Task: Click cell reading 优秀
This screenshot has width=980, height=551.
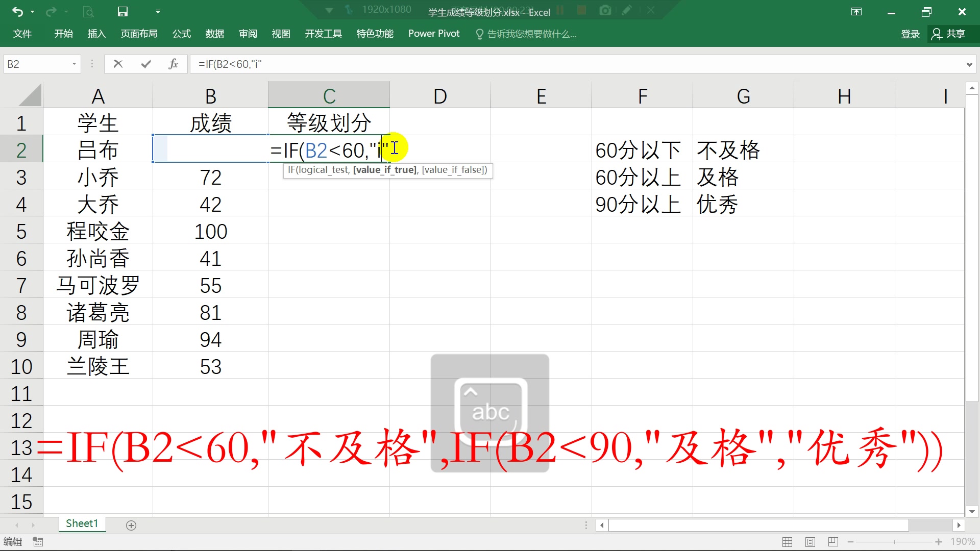Action: pos(743,205)
